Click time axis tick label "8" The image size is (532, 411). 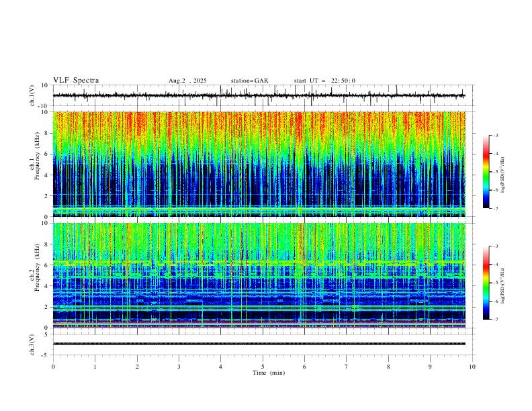click(x=388, y=367)
